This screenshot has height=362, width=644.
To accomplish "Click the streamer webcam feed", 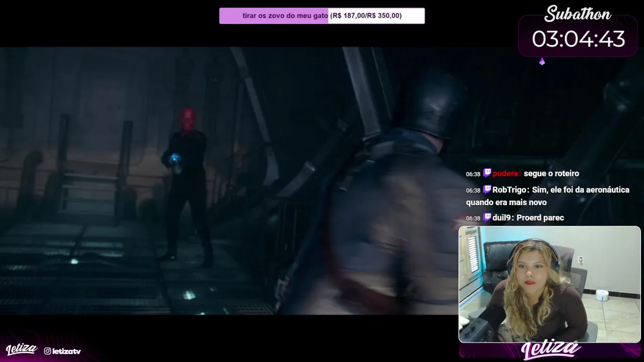I will pos(549,285).
